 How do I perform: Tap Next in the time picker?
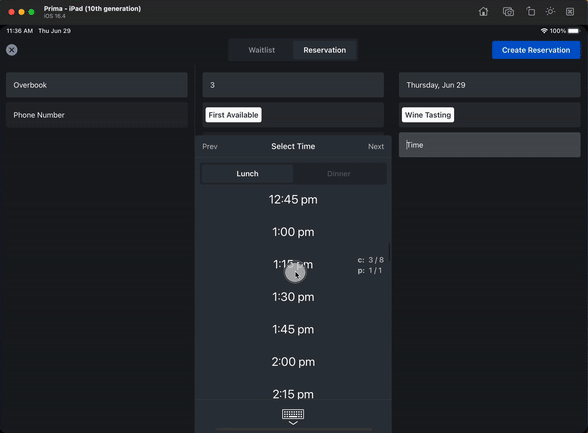(x=376, y=147)
